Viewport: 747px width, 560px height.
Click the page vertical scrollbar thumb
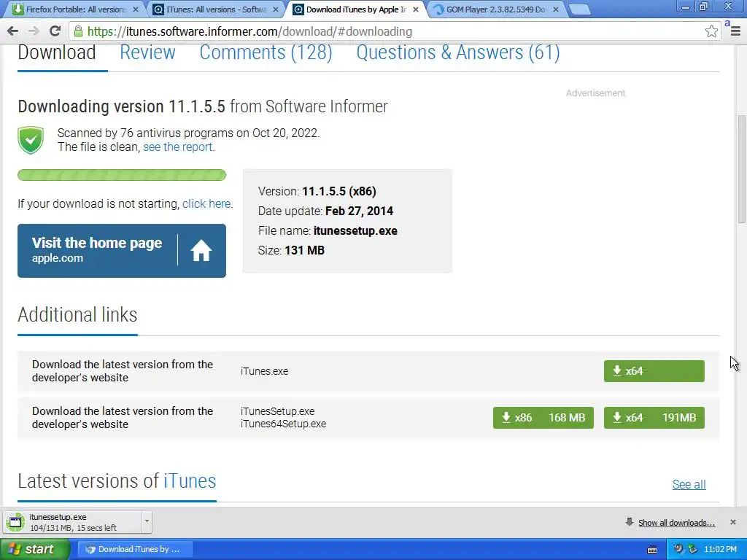pyautogui.click(x=741, y=168)
